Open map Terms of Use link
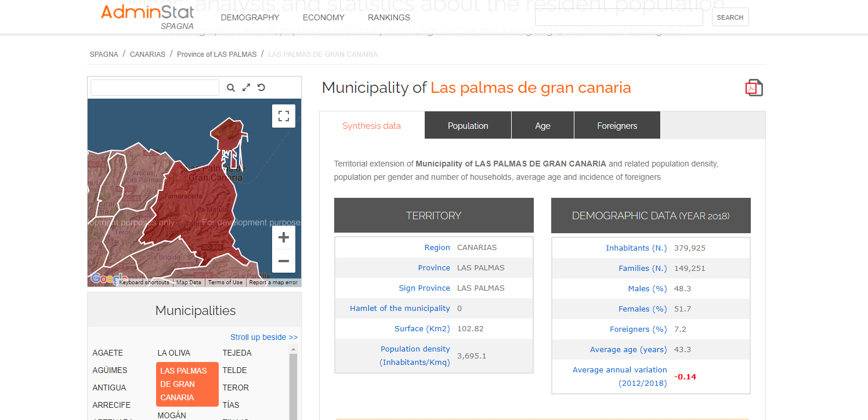 click(225, 283)
